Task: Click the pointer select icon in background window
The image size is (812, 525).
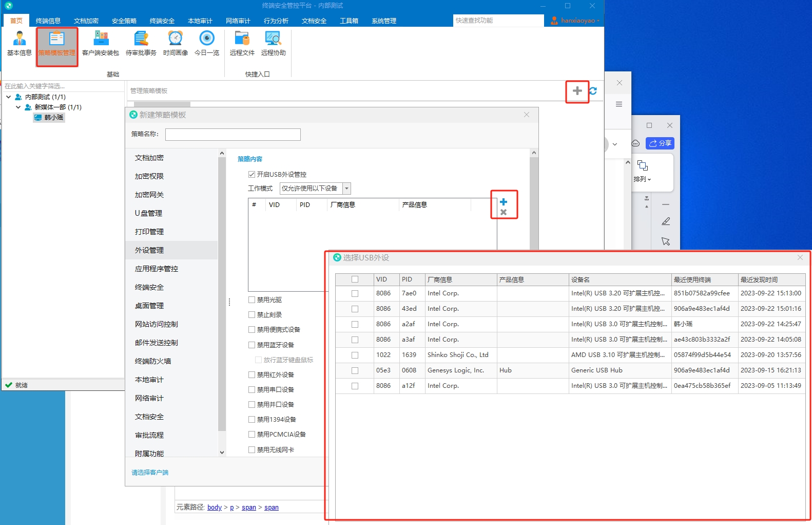Action: pos(666,241)
